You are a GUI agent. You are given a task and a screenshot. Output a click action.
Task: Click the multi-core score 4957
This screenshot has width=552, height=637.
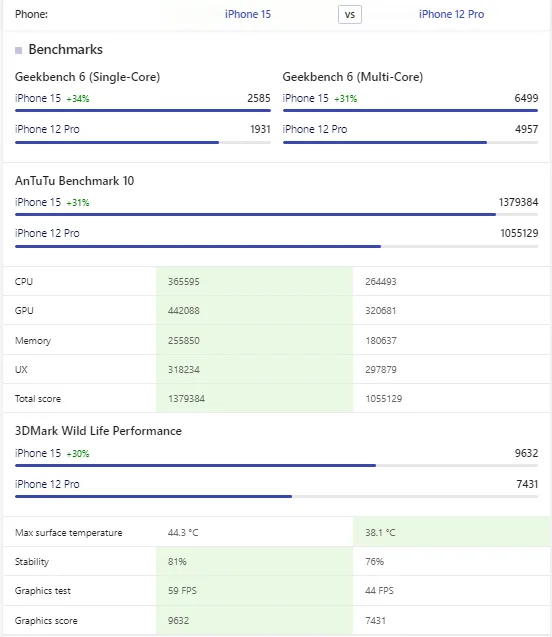[x=526, y=129]
